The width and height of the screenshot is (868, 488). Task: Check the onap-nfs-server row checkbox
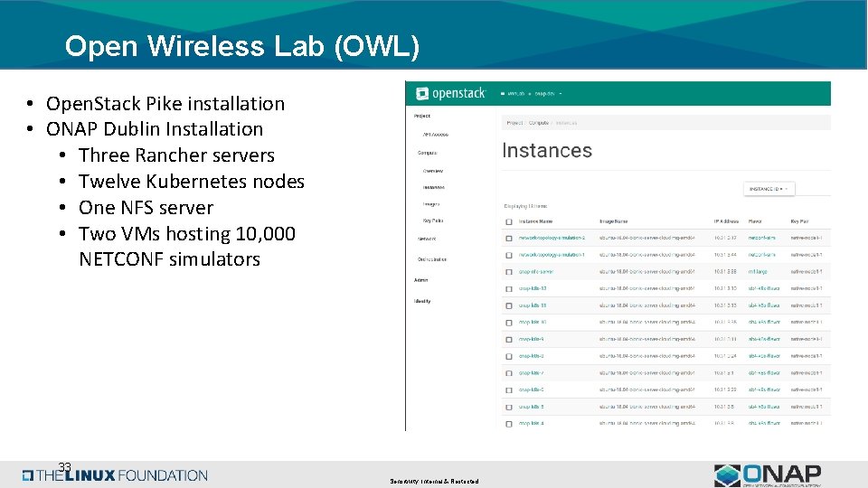click(x=509, y=272)
